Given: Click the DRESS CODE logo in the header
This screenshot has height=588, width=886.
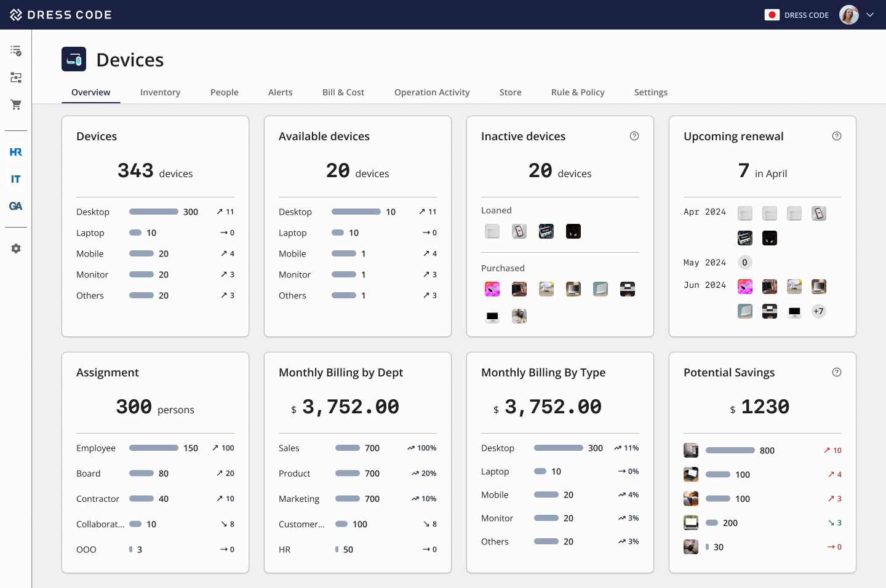Looking at the screenshot, I should pos(60,15).
